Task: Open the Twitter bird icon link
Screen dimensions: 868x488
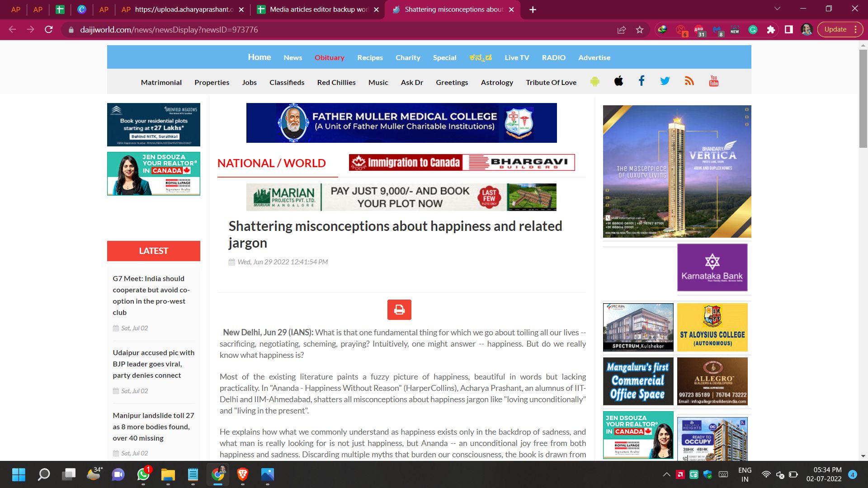Action: [665, 81]
